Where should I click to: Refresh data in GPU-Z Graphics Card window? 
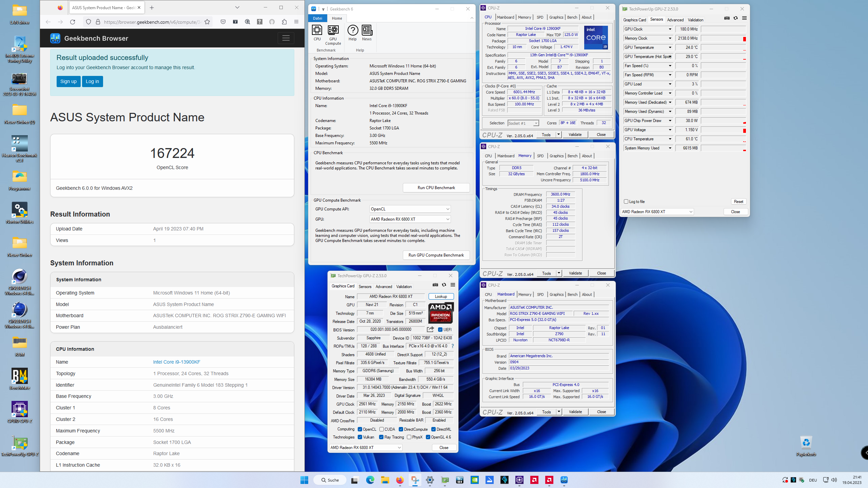point(444,285)
